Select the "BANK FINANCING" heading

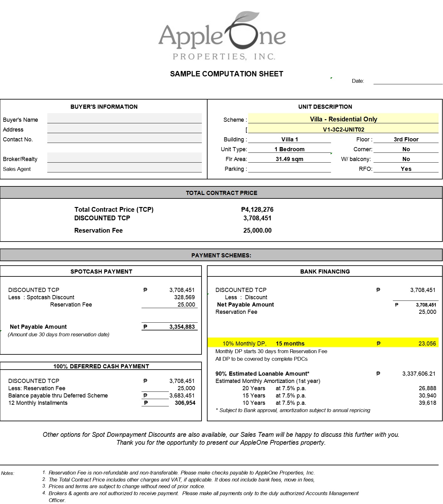(x=325, y=271)
